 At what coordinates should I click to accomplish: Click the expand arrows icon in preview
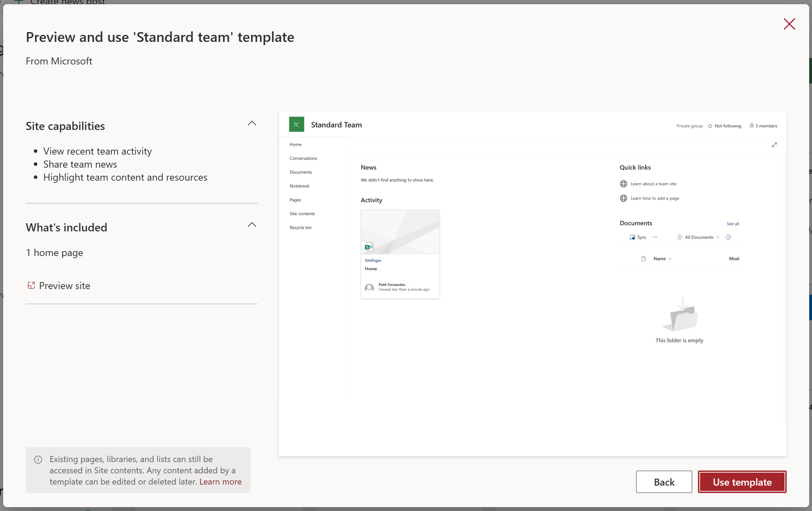pos(774,145)
